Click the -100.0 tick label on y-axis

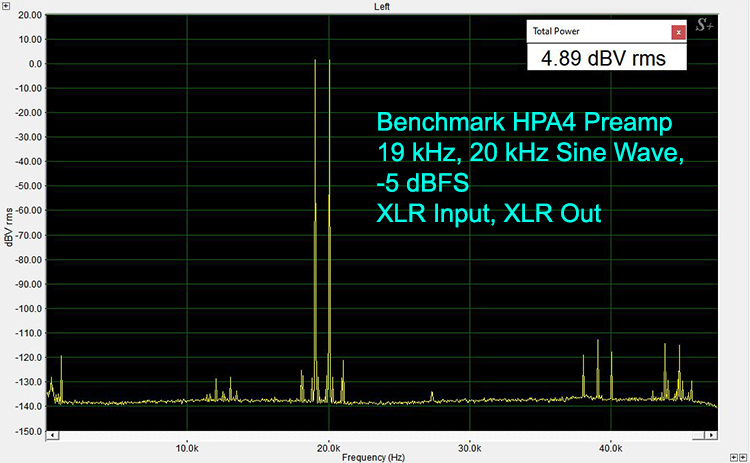tap(27, 308)
